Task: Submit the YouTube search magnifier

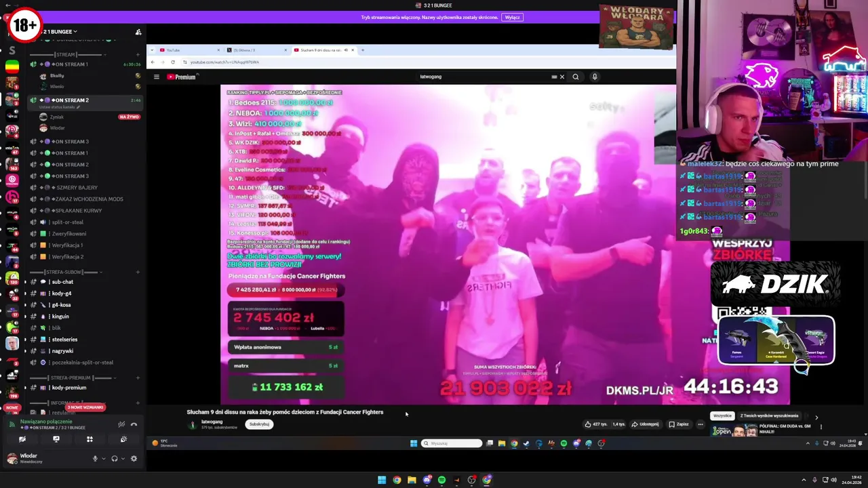Action: (x=576, y=77)
